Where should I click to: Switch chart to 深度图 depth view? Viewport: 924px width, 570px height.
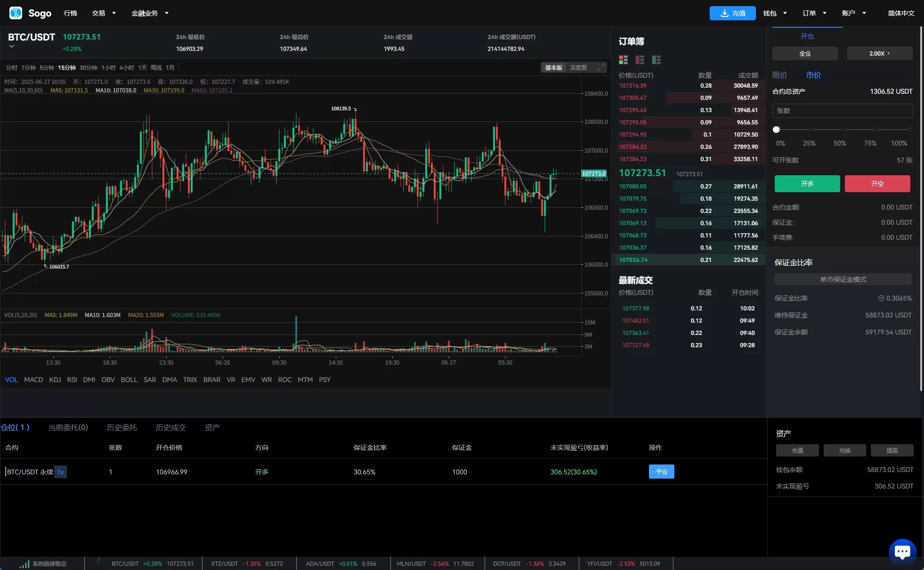point(578,68)
